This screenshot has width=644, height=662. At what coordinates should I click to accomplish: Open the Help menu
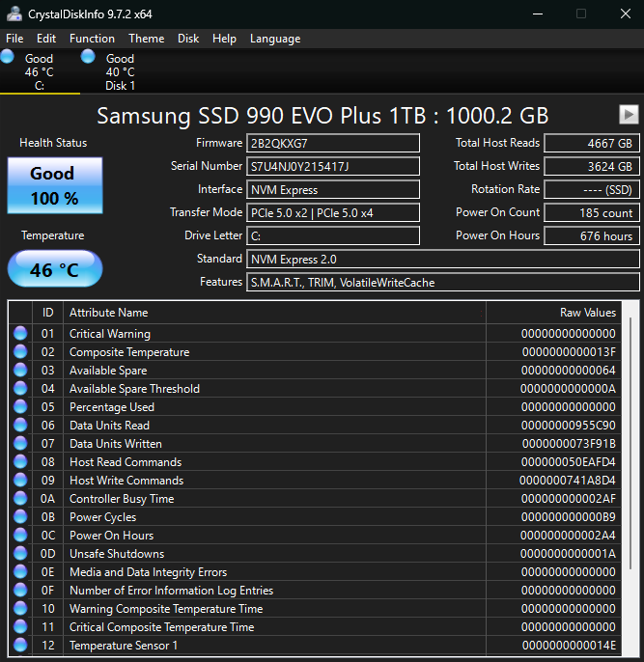[224, 39]
